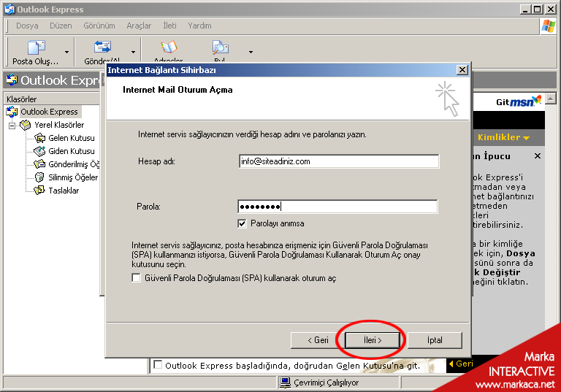This screenshot has width=561, height=392.
Task: Check the doğrudan Gelen Kutusu'na git checkbox
Action: [x=158, y=365]
